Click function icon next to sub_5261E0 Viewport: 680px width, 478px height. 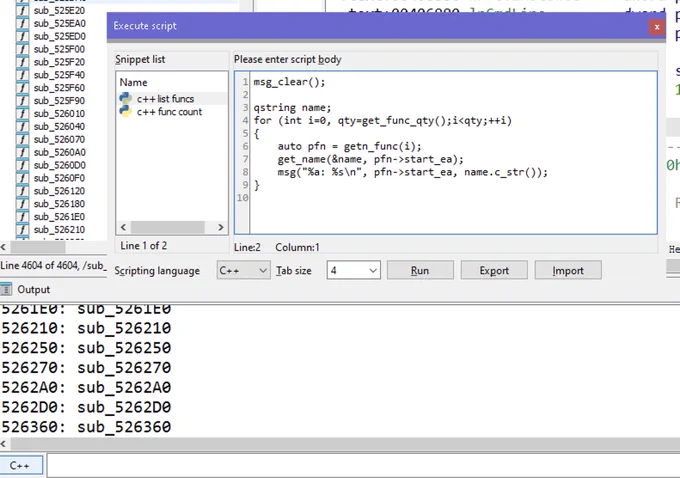(22, 216)
